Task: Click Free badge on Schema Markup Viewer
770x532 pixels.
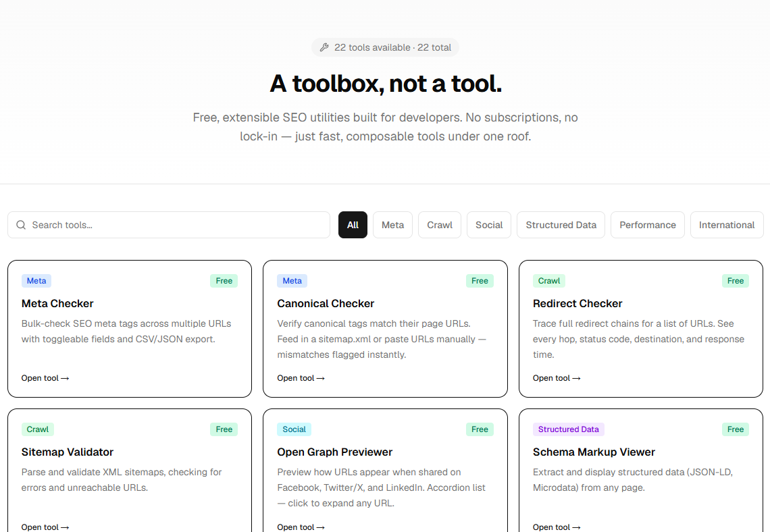Action: [x=736, y=429]
